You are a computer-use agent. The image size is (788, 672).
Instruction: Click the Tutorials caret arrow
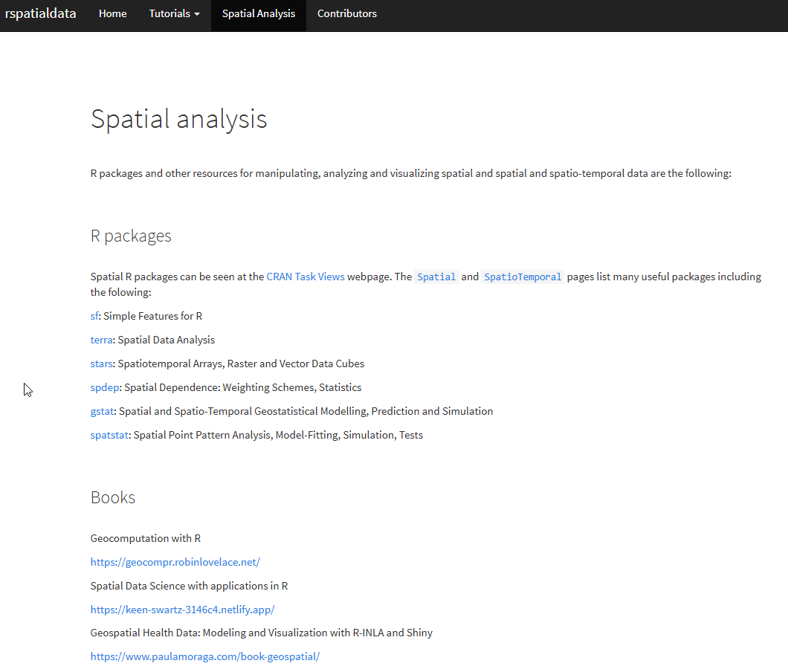197,14
